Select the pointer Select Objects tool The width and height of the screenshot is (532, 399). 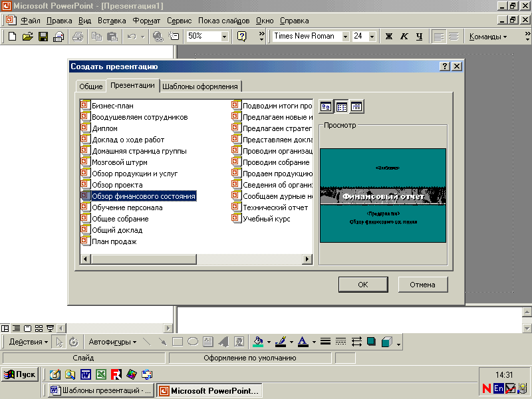pos(59,342)
